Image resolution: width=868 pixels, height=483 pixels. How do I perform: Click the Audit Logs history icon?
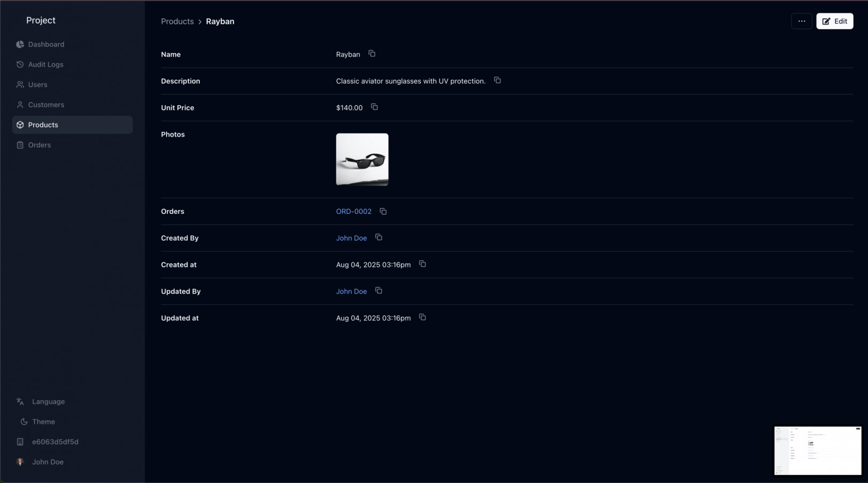pyautogui.click(x=20, y=64)
